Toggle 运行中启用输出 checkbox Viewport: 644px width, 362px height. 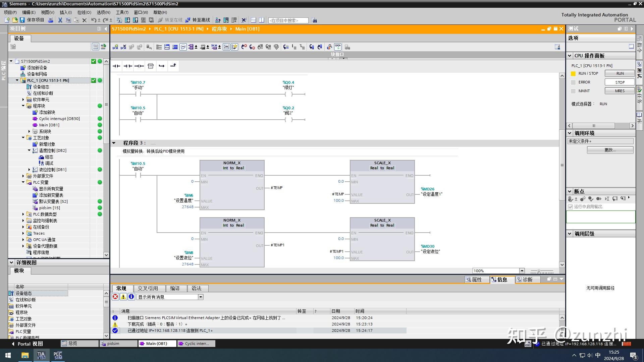tap(570, 207)
